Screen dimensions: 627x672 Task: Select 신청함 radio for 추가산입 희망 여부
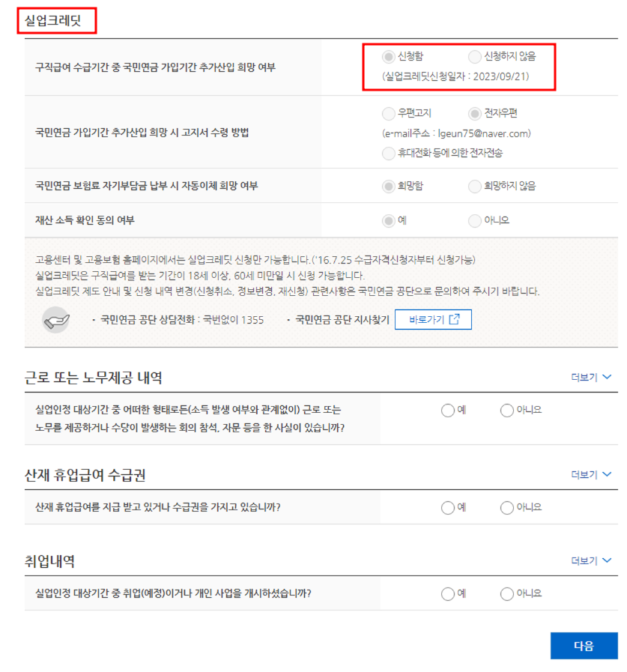click(x=388, y=57)
